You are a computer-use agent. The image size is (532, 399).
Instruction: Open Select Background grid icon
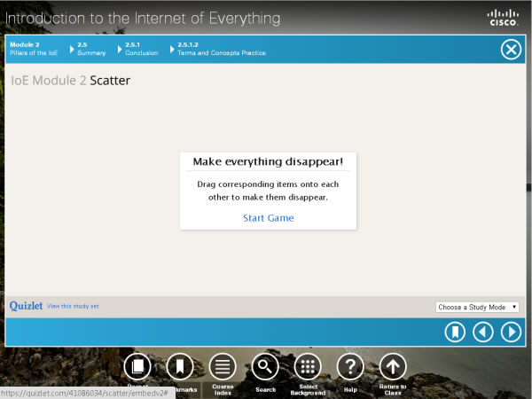(308, 366)
